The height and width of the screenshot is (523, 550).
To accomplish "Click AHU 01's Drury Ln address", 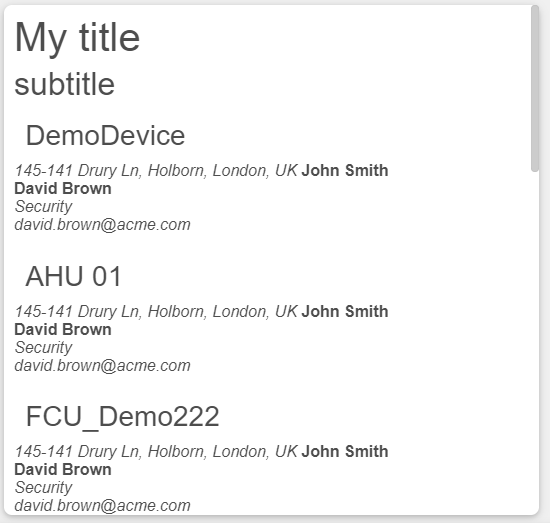I will (x=156, y=312).
